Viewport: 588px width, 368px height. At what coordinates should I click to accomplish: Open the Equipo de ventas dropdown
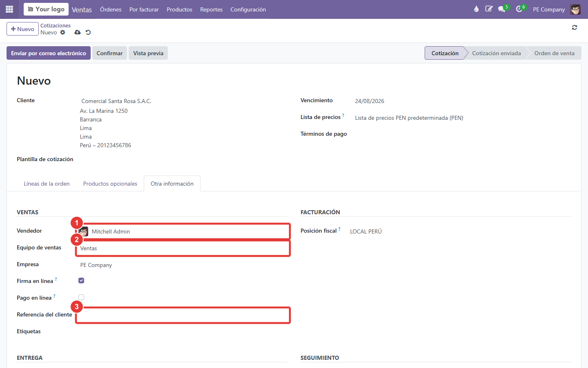[183, 248]
